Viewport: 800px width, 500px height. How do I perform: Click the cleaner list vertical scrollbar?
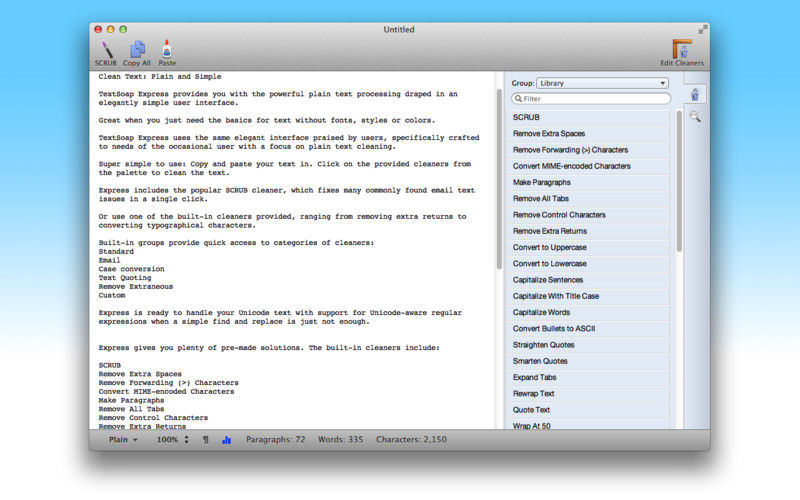point(679,181)
